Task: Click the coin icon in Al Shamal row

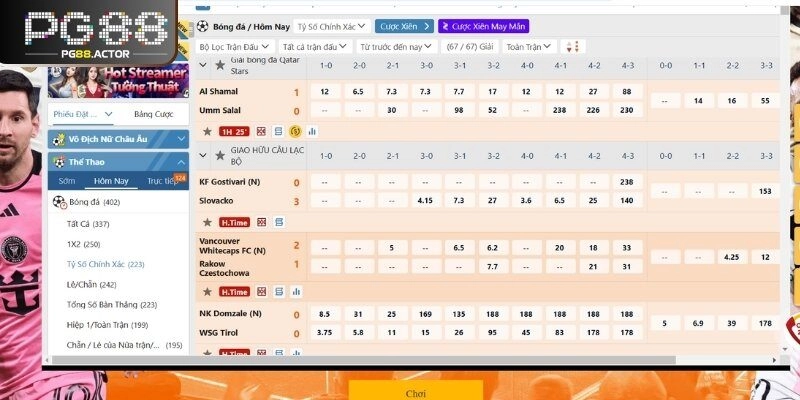Action: [x=295, y=131]
